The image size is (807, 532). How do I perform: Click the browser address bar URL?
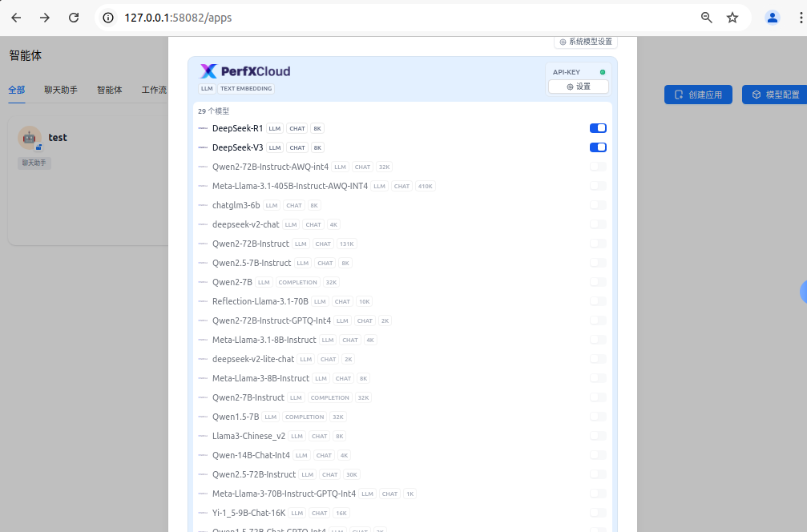pyautogui.click(x=178, y=18)
